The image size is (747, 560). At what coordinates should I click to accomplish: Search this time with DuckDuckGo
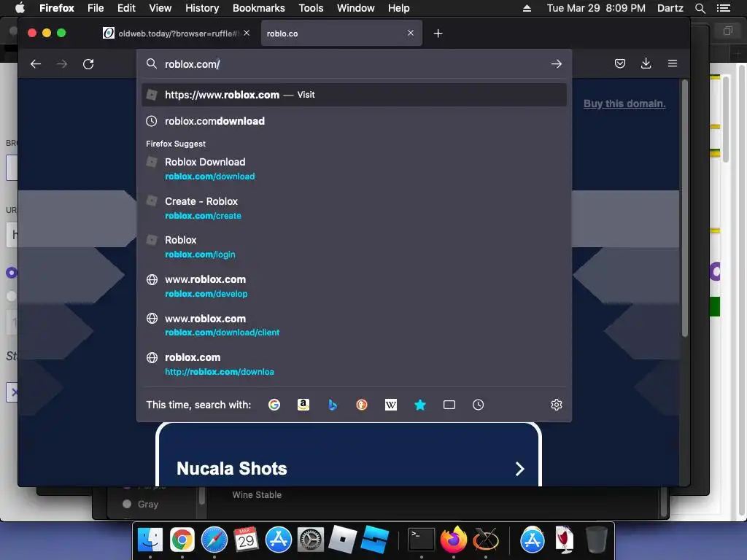coord(362,405)
